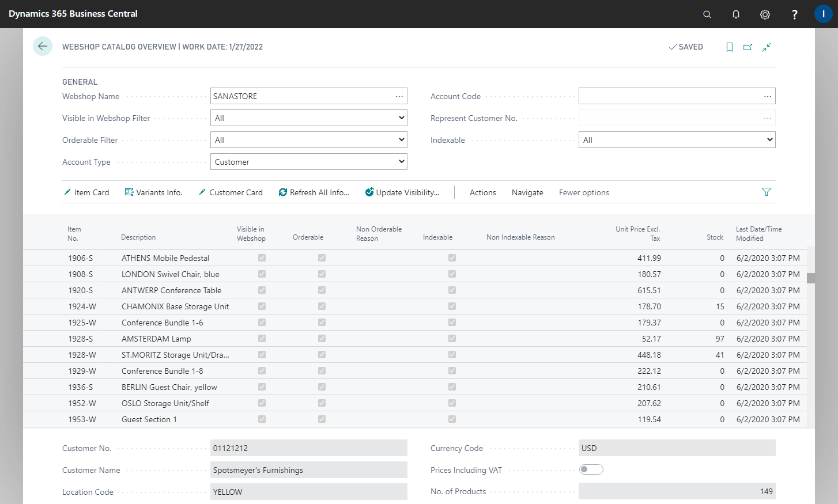Open Account Code lookup ellipsis

click(x=768, y=96)
